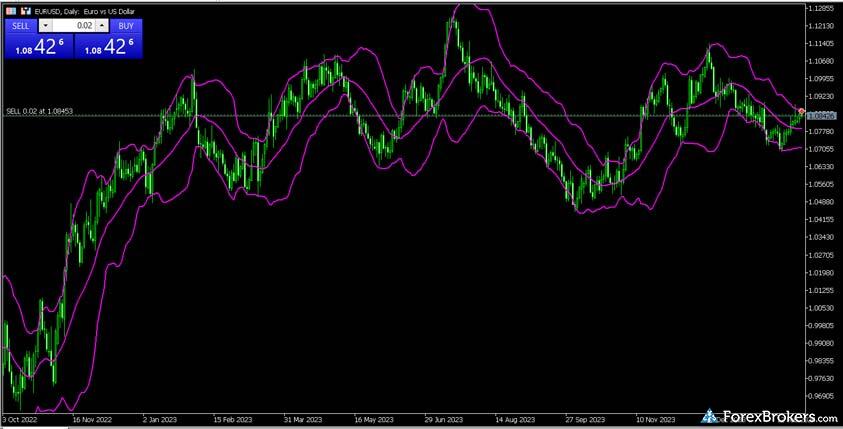The width and height of the screenshot is (843, 429).
Task: Click the '3 Oct 2022' date label
Action: [22, 420]
